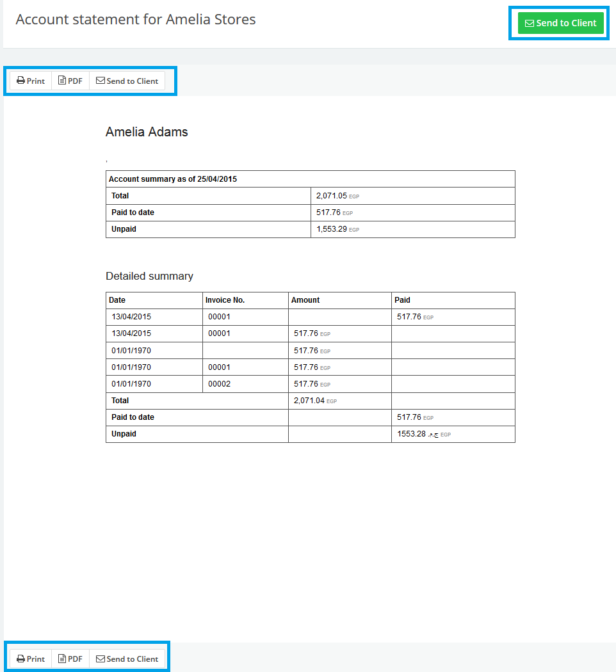616x672 pixels.
Task: Click the Date column header
Action: click(x=117, y=300)
